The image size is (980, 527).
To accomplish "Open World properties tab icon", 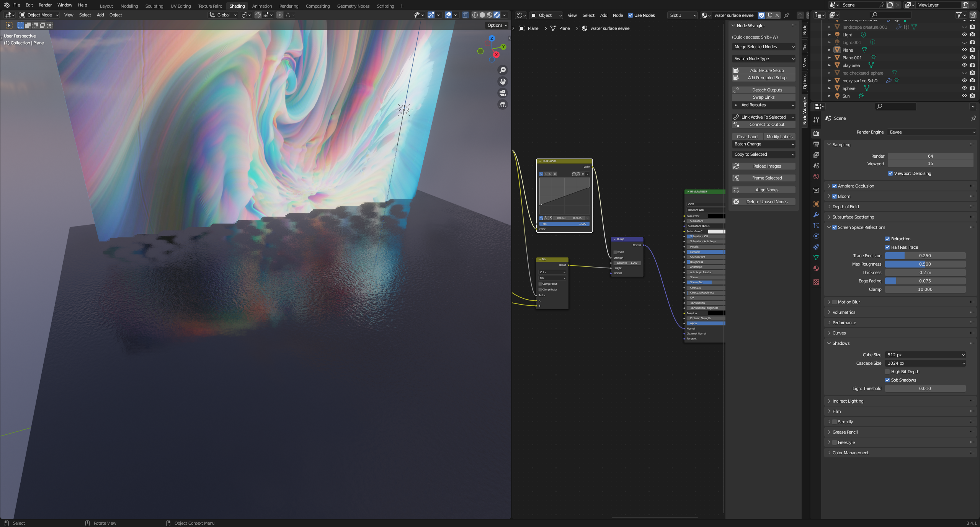I will pyautogui.click(x=816, y=176).
